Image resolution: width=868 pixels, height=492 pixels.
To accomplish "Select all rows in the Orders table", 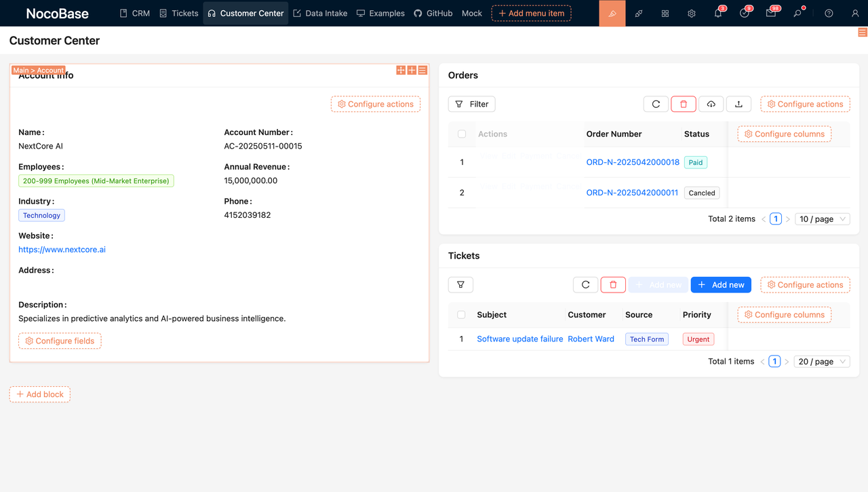I will 461,134.
